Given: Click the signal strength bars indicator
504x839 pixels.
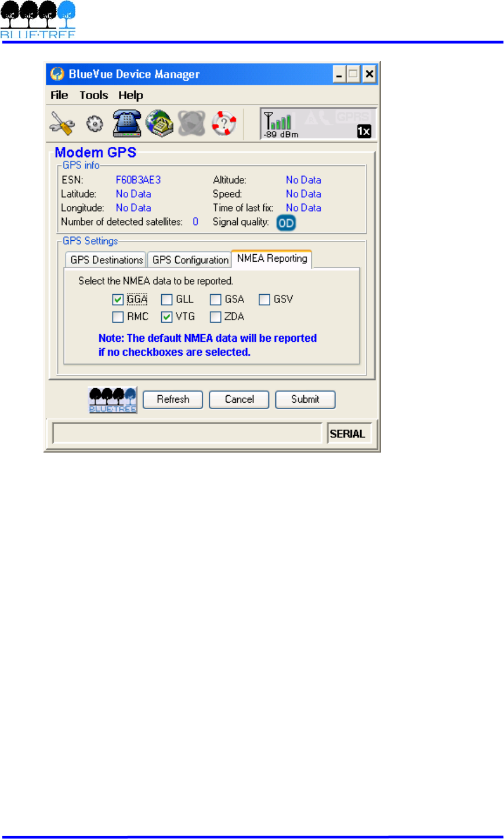Looking at the screenshot, I should pos(278,121).
